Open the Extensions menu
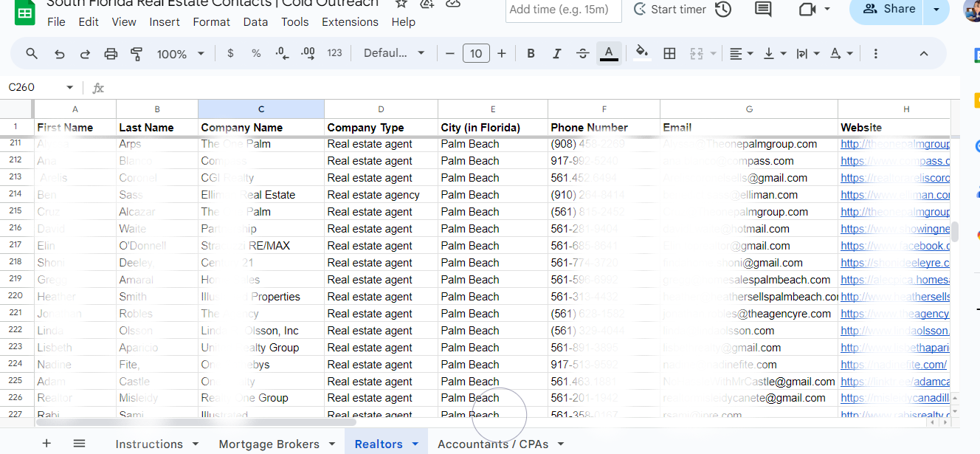Image resolution: width=980 pixels, height=454 pixels. pyautogui.click(x=350, y=21)
